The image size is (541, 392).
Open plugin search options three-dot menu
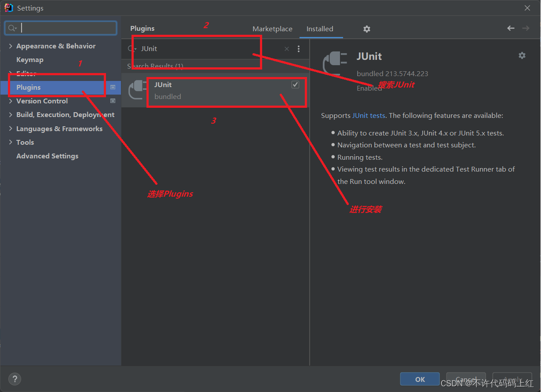(x=299, y=49)
